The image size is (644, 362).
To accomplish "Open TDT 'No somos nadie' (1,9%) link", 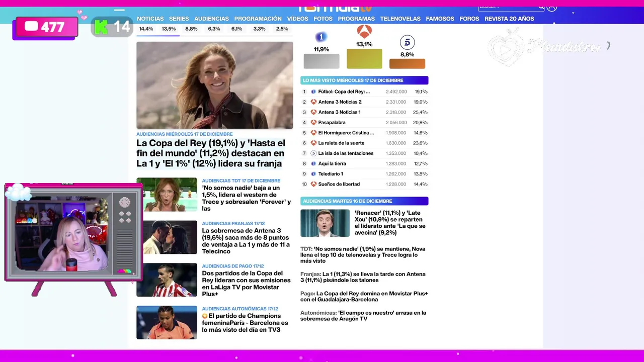I will 363,255.
